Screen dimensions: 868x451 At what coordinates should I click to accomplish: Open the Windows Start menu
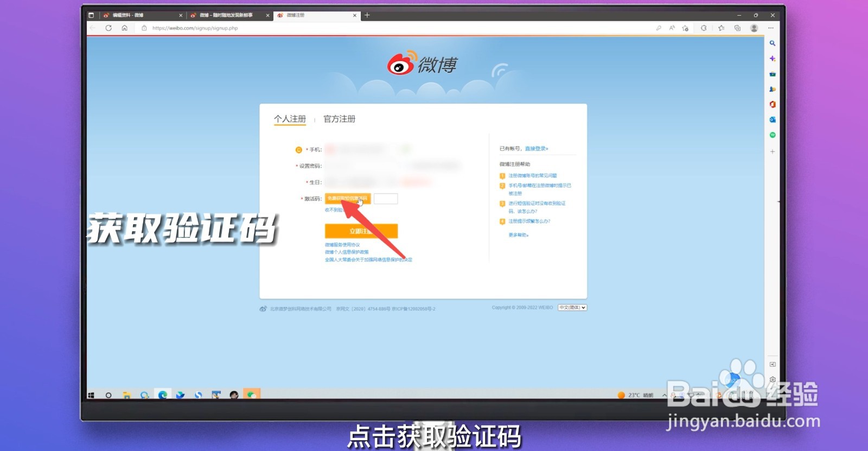(91, 395)
